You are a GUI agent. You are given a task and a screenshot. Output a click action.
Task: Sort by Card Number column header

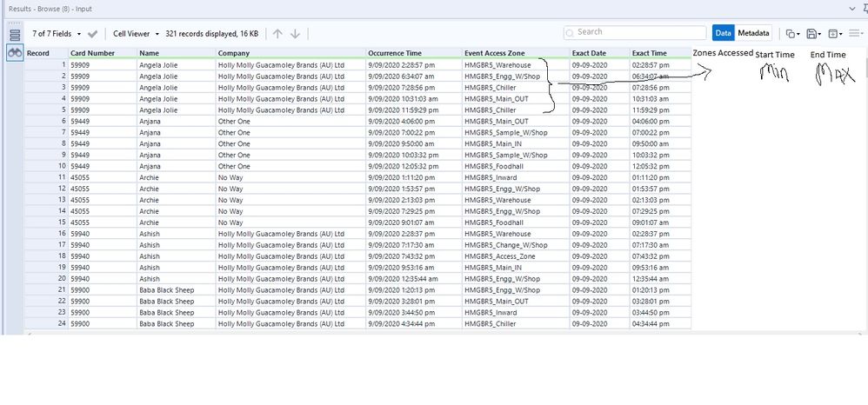(103, 53)
